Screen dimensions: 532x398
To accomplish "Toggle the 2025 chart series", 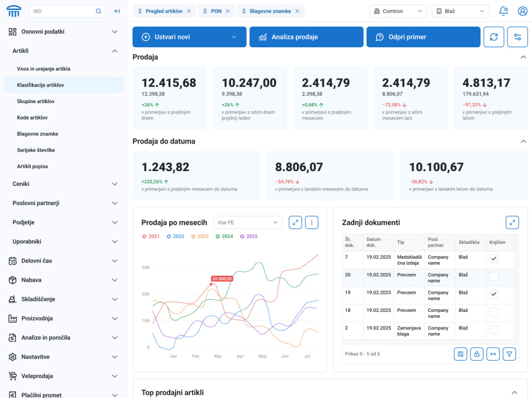I will 248,236.
